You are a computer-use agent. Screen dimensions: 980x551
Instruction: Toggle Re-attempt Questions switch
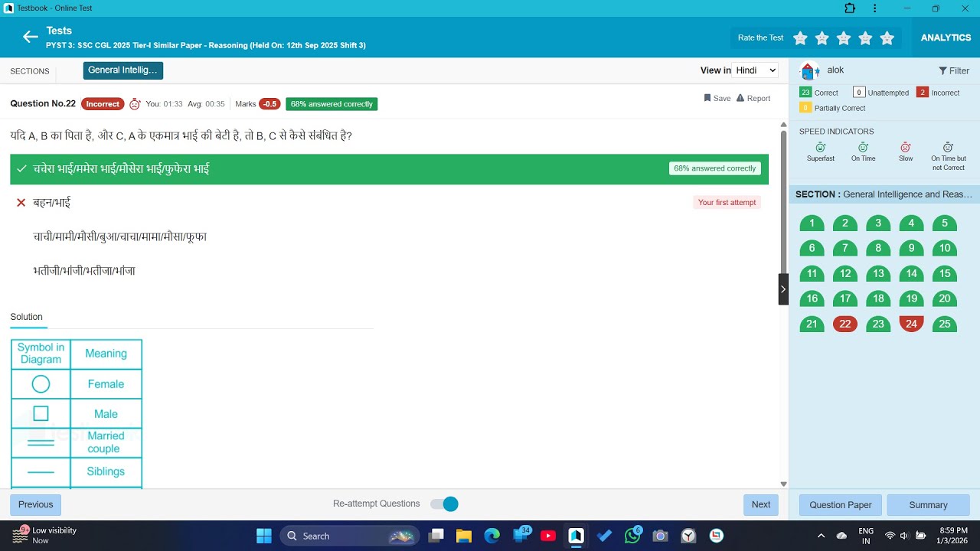tap(444, 504)
